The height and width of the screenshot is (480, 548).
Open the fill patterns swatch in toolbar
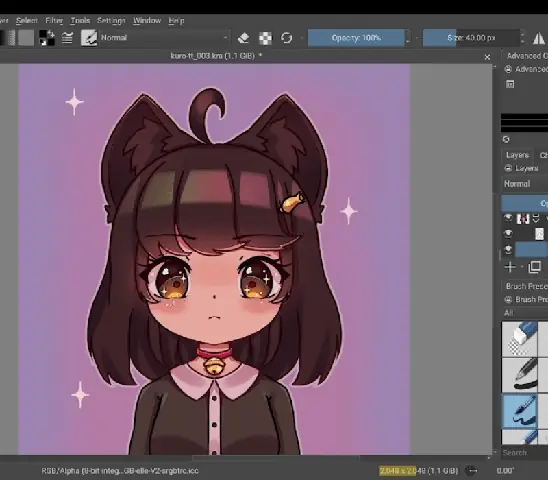[x=26, y=38]
